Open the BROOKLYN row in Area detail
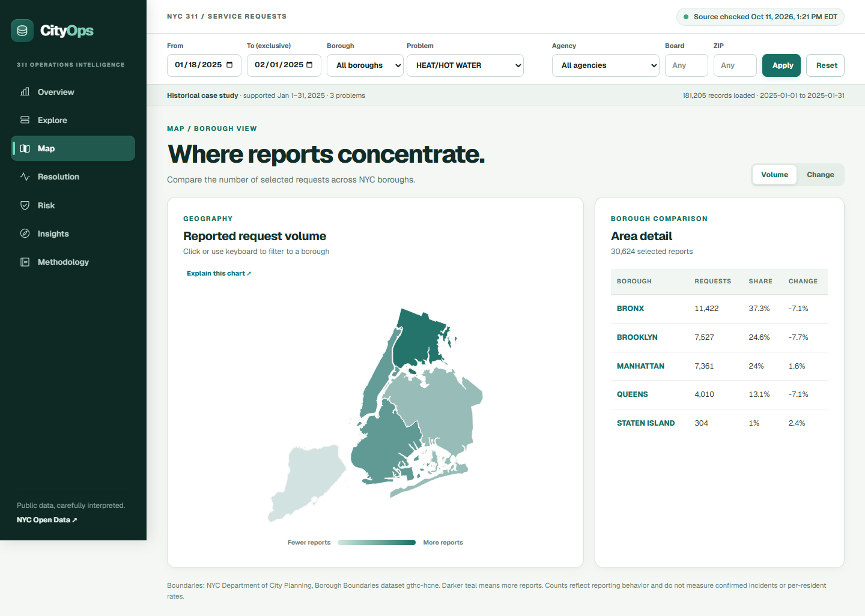This screenshot has height=616, width=865. coord(719,337)
